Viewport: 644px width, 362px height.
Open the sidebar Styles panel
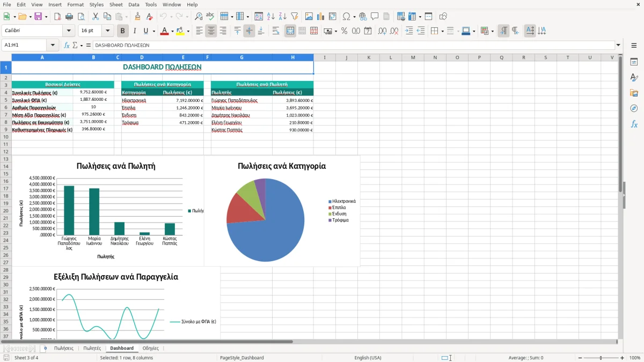click(x=634, y=77)
